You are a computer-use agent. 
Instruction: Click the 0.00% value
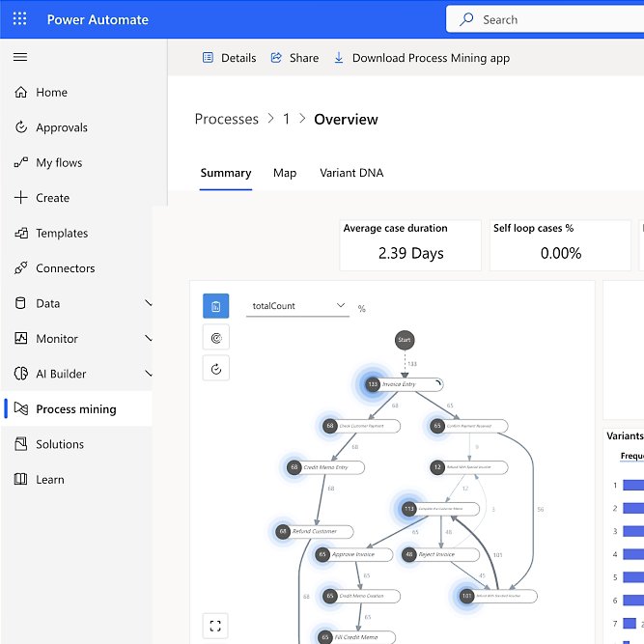tap(561, 253)
